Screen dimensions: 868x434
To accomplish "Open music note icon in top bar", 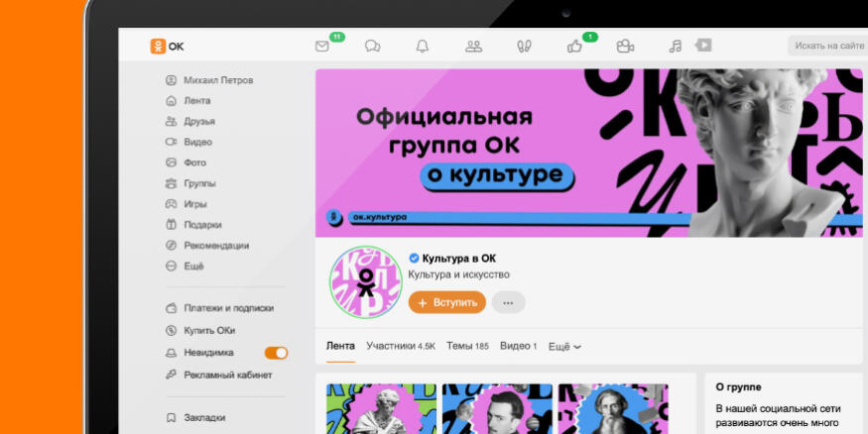I will tap(675, 47).
